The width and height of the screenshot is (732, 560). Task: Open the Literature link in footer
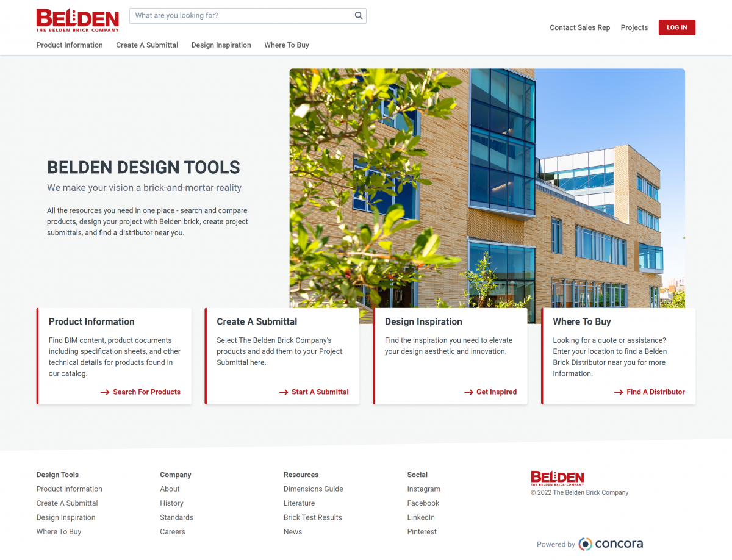pyautogui.click(x=299, y=503)
